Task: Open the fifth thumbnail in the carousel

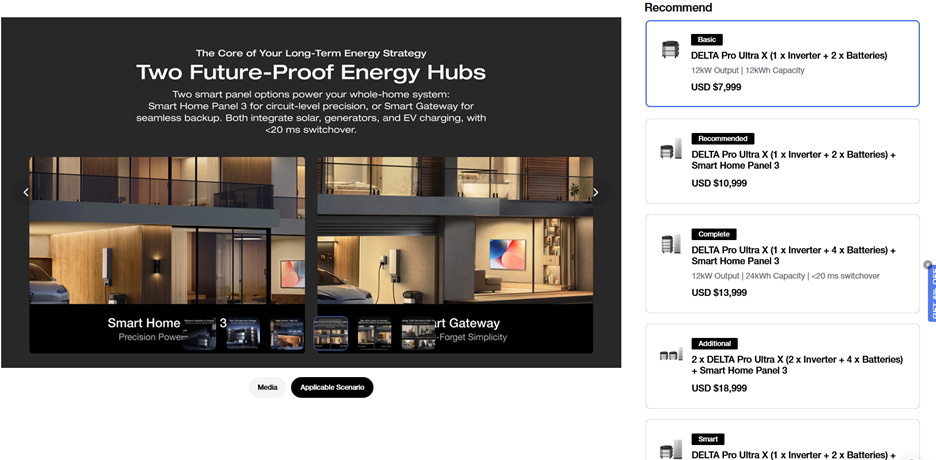Action: pos(374,334)
